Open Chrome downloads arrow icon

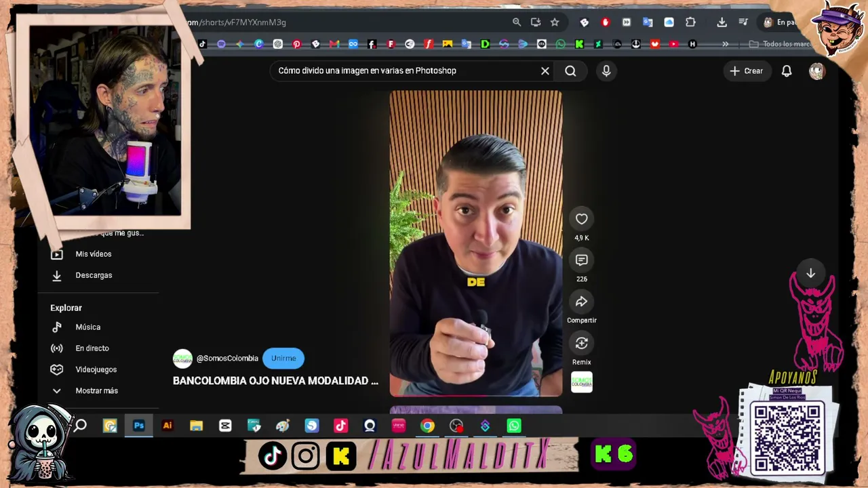coord(722,22)
